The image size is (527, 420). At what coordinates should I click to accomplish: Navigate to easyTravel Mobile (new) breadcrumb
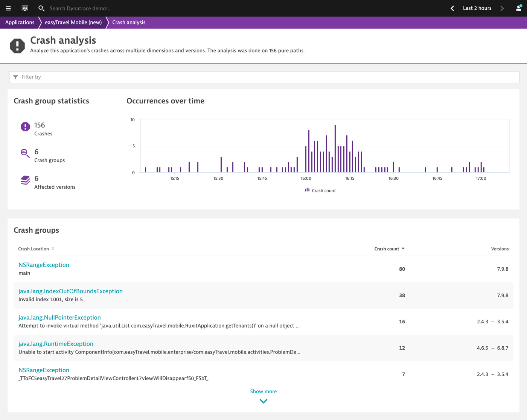[x=73, y=23]
